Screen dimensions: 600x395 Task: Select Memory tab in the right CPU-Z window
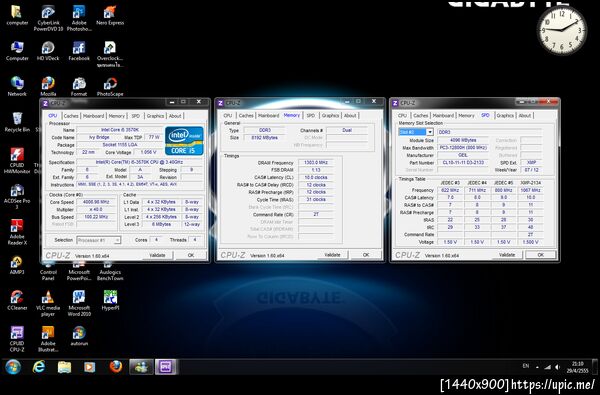[466, 115]
